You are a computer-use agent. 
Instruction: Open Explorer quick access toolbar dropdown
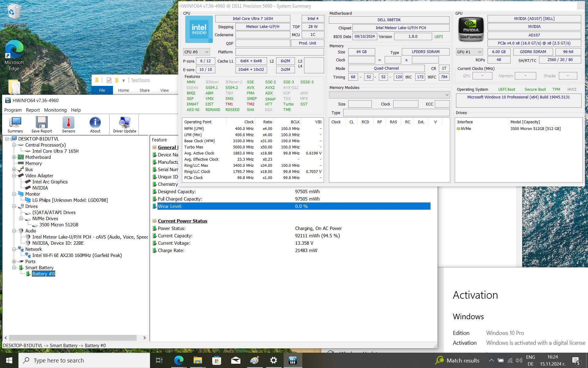[x=123, y=81]
